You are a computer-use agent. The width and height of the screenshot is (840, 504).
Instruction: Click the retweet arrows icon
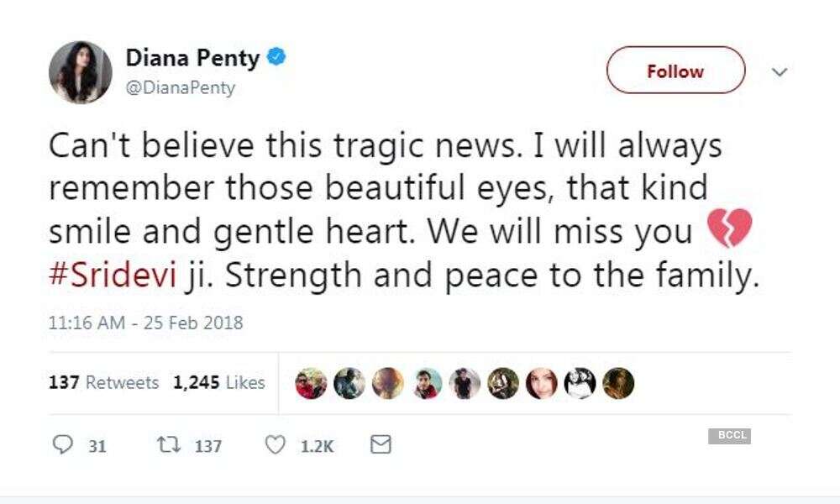(167, 445)
